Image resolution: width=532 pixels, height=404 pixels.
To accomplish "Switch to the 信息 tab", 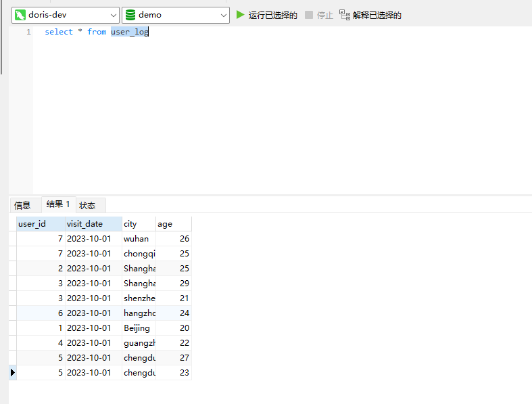I will click(x=22, y=205).
